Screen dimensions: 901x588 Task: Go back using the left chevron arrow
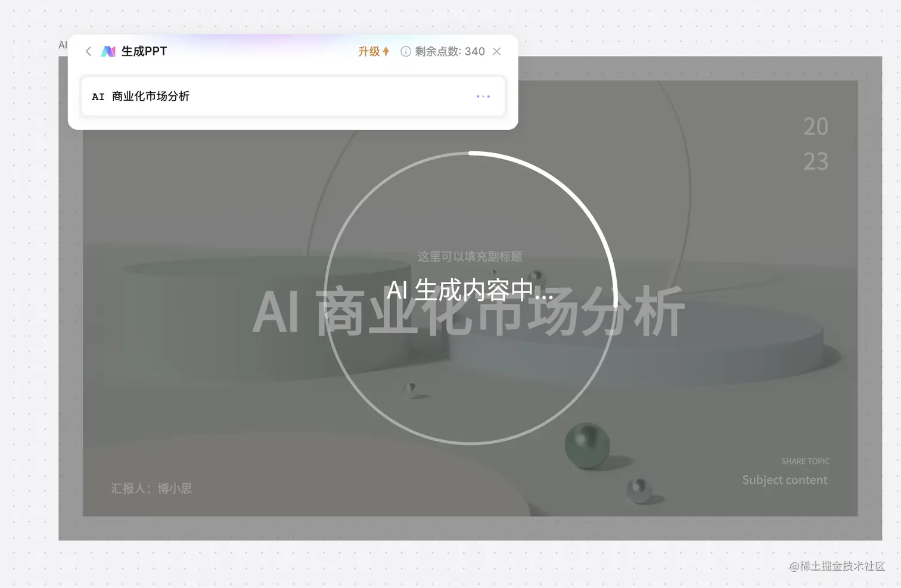click(88, 51)
